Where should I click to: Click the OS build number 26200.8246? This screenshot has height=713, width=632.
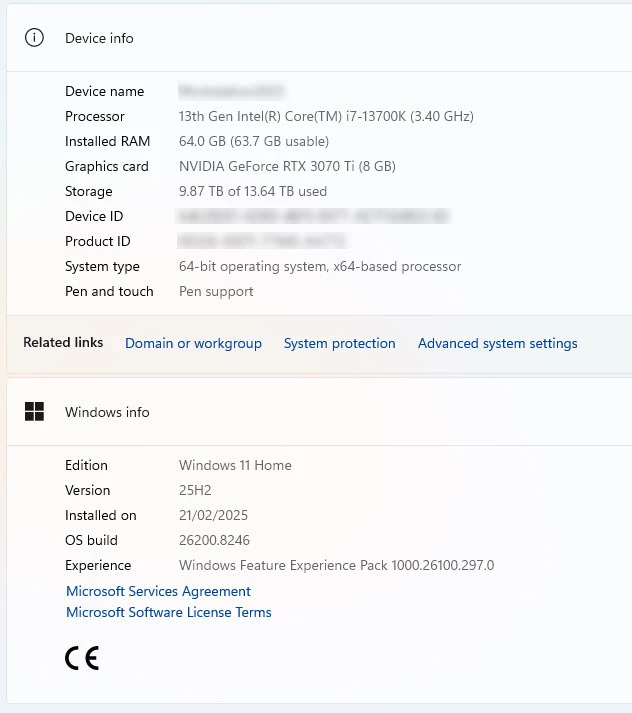pyautogui.click(x=214, y=540)
